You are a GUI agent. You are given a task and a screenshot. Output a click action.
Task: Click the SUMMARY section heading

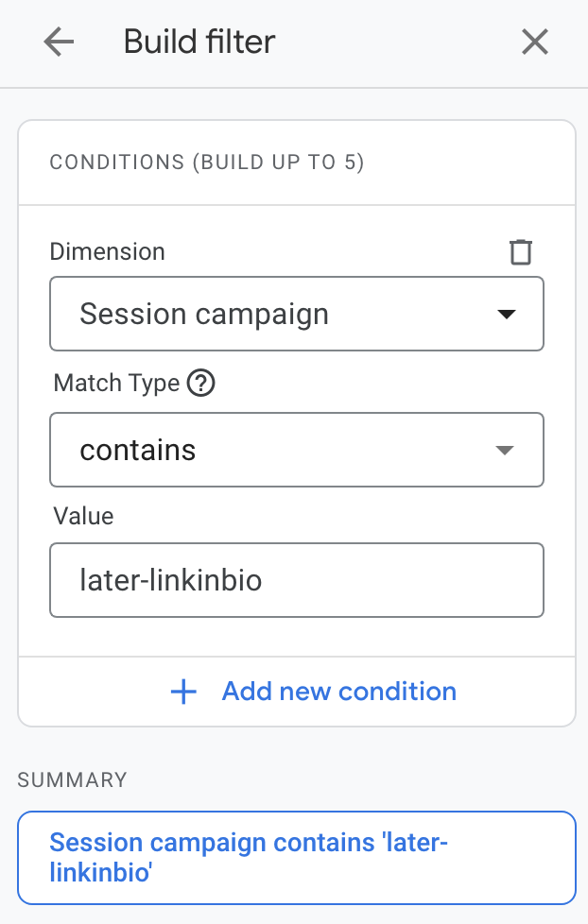[72, 780]
